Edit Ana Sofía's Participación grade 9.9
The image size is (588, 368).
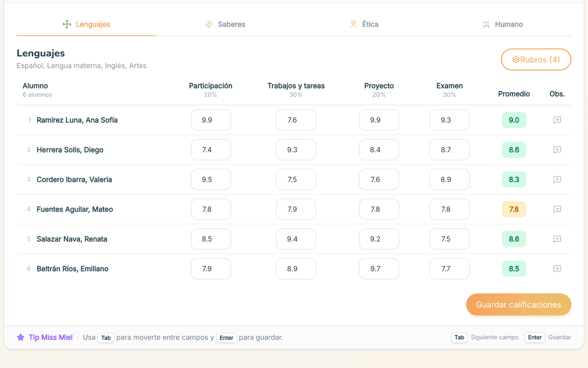point(211,120)
